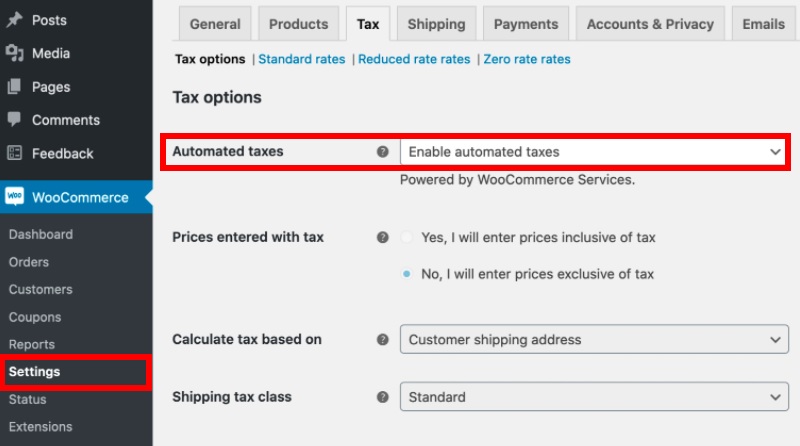800x446 pixels.
Task: Open the Customer shipping address dropdown
Action: [594, 339]
